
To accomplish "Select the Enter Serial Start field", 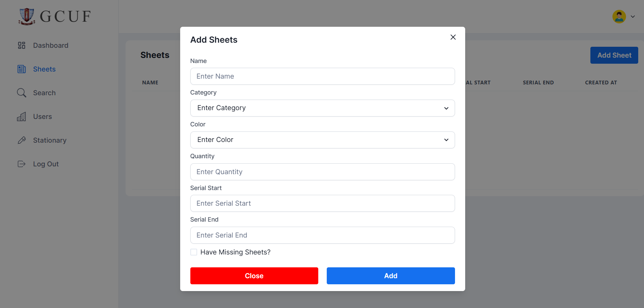I will (322, 203).
